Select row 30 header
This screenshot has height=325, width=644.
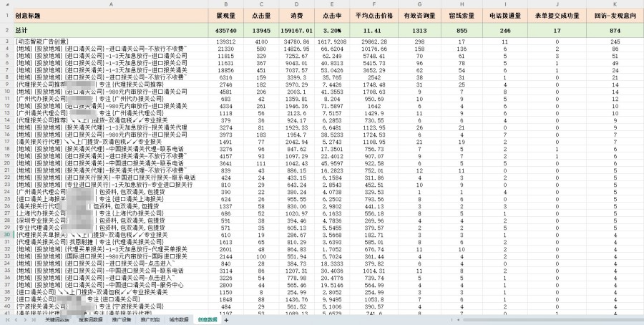click(6, 234)
